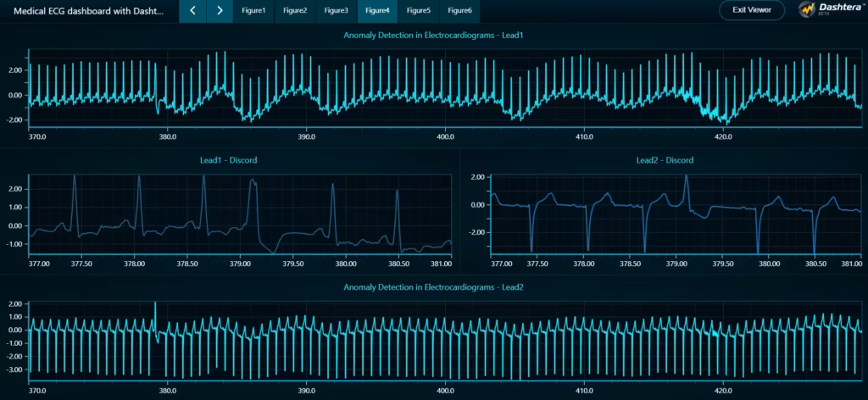Image resolution: width=868 pixels, height=400 pixels.
Task: Click the -3.00 y-axis label in Lead2 chart
Action: pyautogui.click(x=14, y=369)
